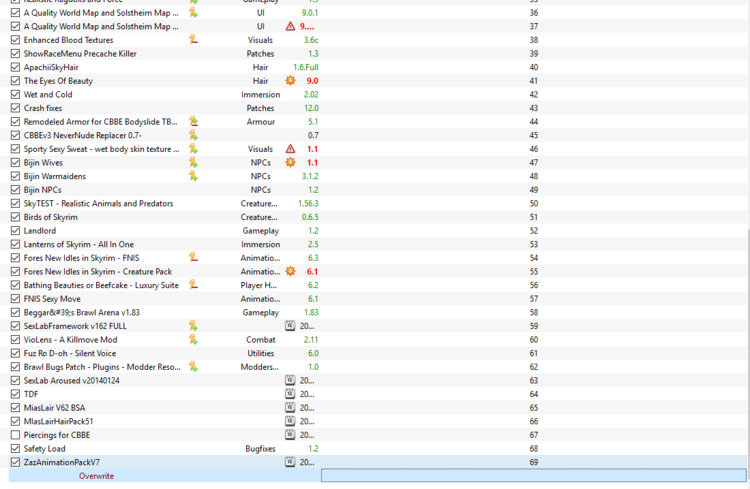Click update available icon on Bijin Wives row
This screenshot has height=489, width=750.
pos(290,163)
